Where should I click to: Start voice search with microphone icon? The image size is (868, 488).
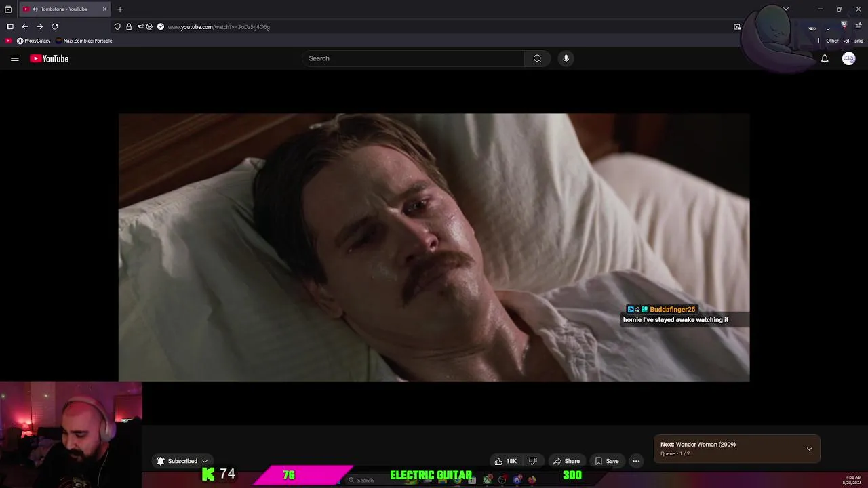[x=566, y=58]
